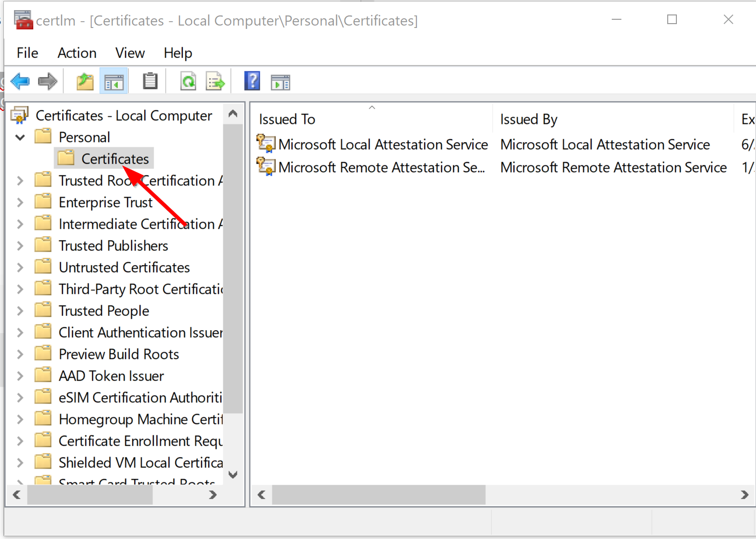
Task: Expand the Intermediate Certification node
Action: tap(20, 224)
